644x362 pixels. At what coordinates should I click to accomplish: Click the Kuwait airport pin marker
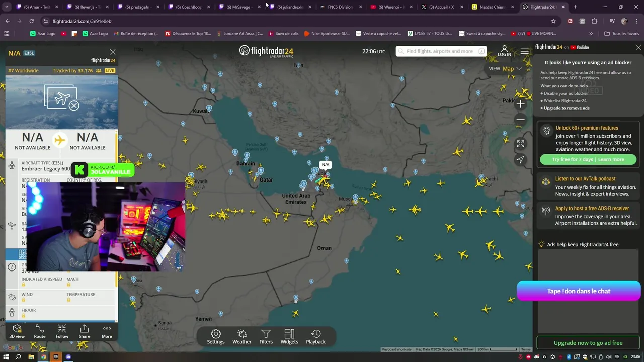(x=209, y=108)
